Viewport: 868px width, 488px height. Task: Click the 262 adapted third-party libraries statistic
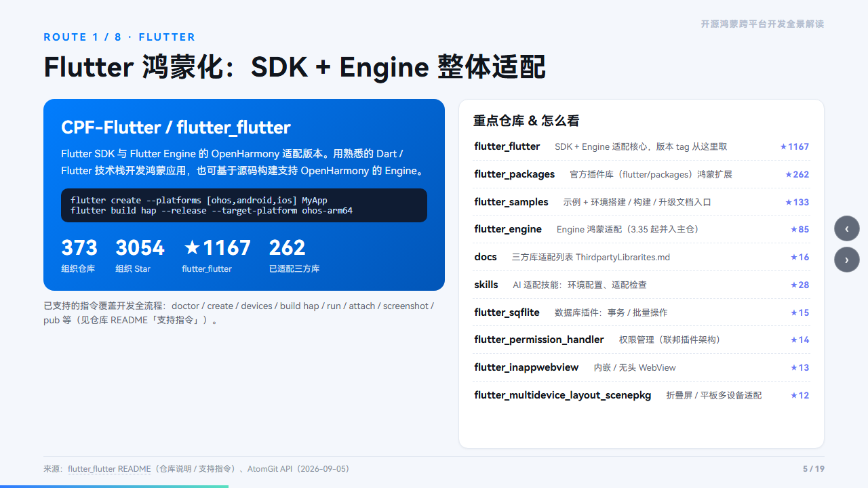294,254
